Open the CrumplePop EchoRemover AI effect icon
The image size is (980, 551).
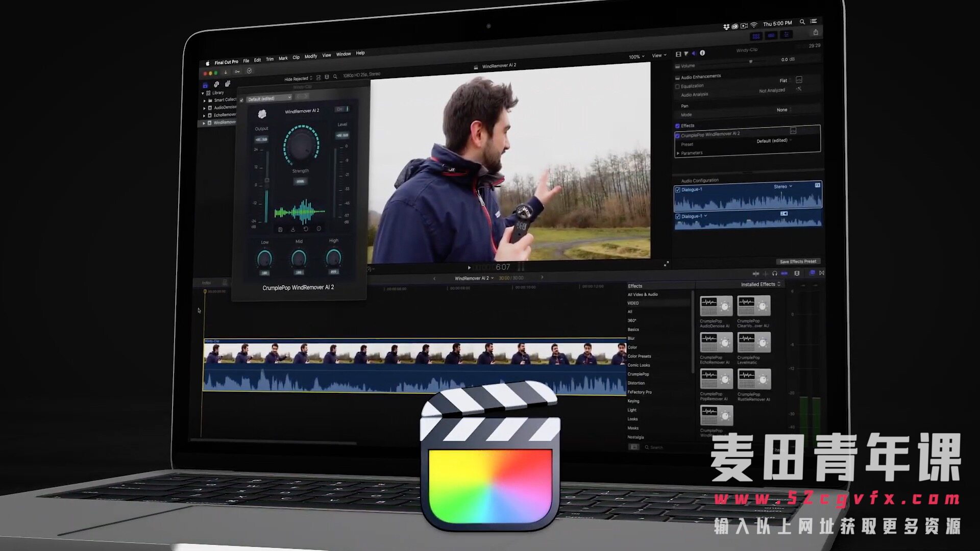pos(716,342)
